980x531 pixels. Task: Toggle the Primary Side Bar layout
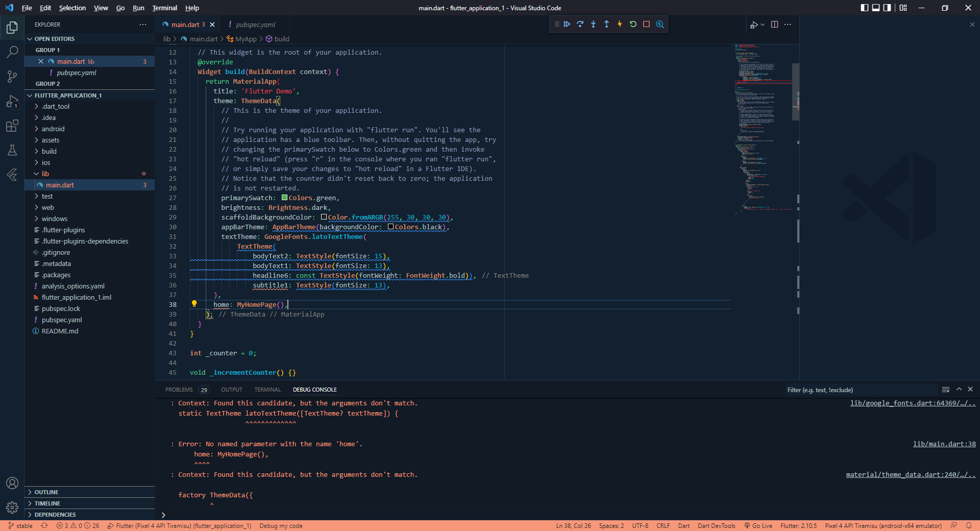pos(865,8)
